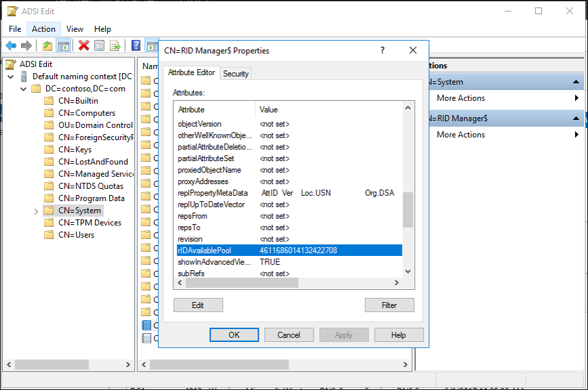Click the Attribute column header

coord(216,110)
